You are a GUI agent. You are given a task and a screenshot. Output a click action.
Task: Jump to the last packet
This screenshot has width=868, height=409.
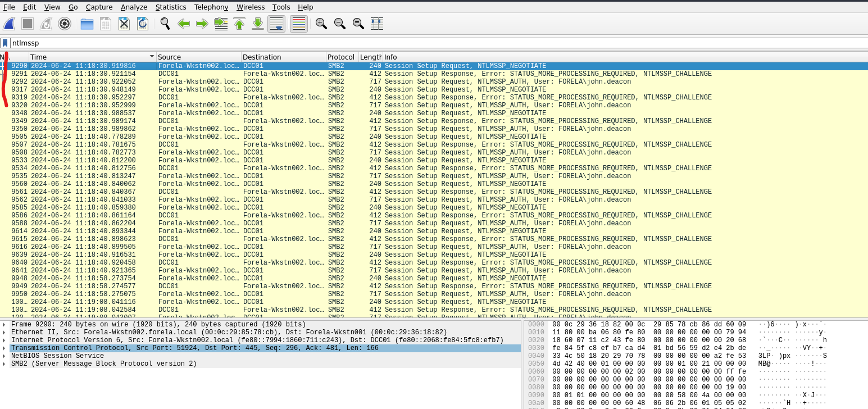click(258, 24)
